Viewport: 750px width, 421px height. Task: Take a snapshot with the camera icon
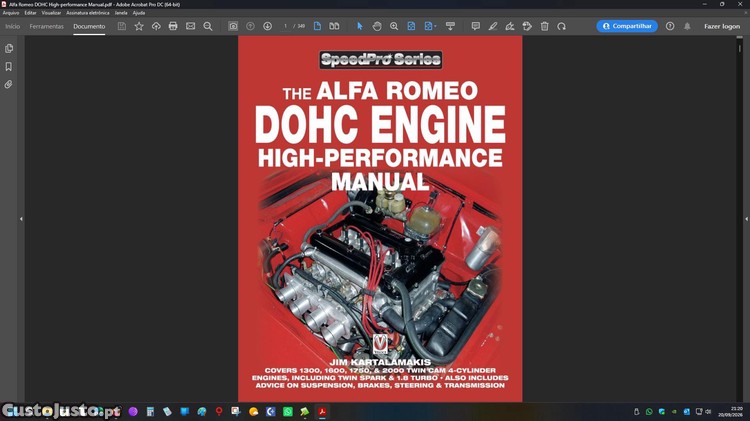(x=233, y=26)
